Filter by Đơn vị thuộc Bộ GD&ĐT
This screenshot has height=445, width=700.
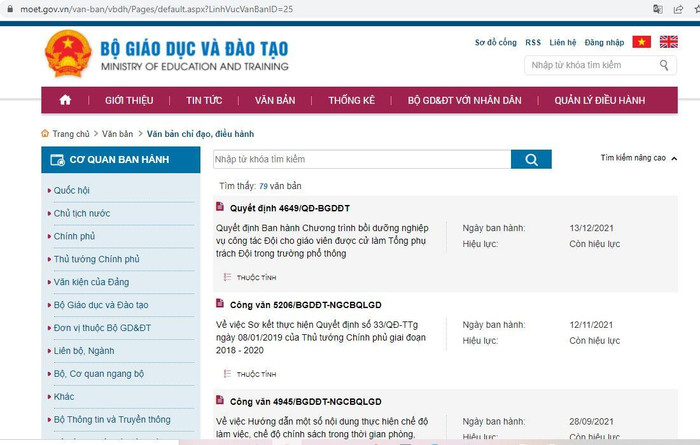[x=102, y=328]
